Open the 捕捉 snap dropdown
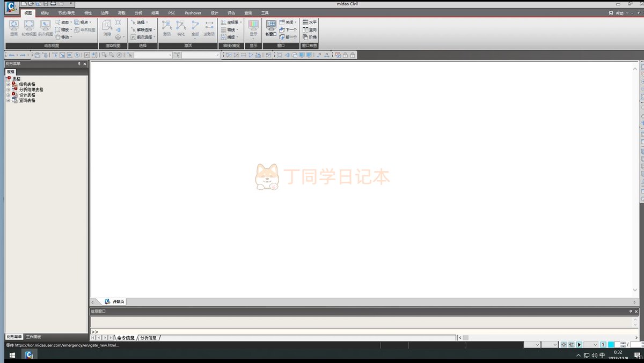The image size is (644, 363). click(230, 37)
